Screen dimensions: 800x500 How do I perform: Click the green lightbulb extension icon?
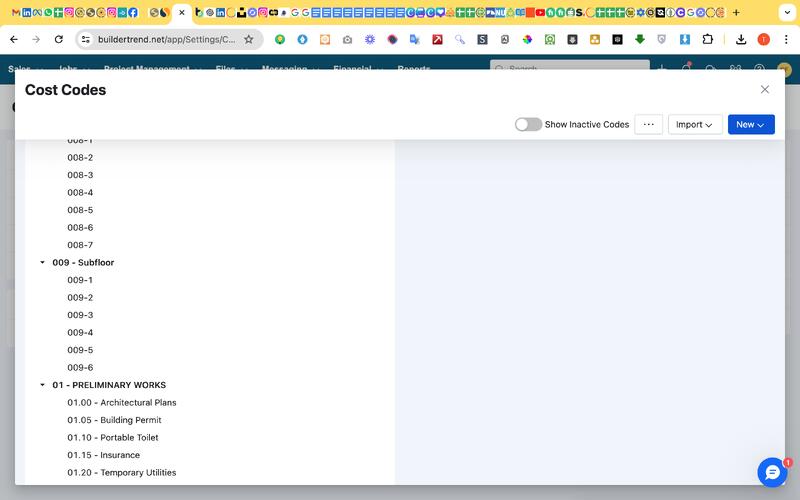280,39
